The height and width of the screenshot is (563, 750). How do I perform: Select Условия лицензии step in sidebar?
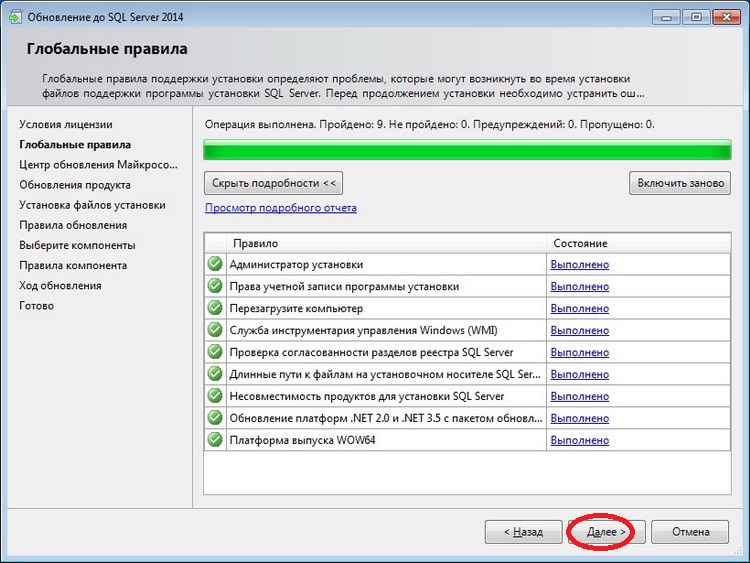tap(66, 124)
